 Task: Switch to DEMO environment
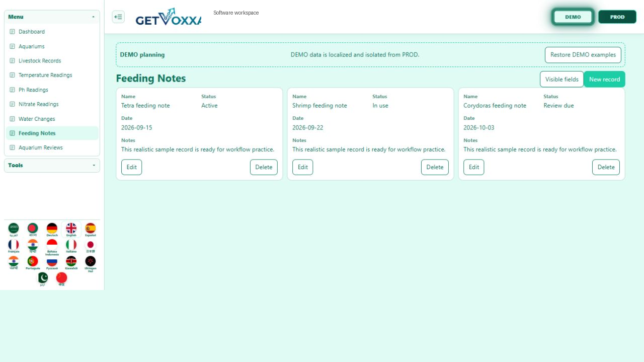tap(573, 17)
